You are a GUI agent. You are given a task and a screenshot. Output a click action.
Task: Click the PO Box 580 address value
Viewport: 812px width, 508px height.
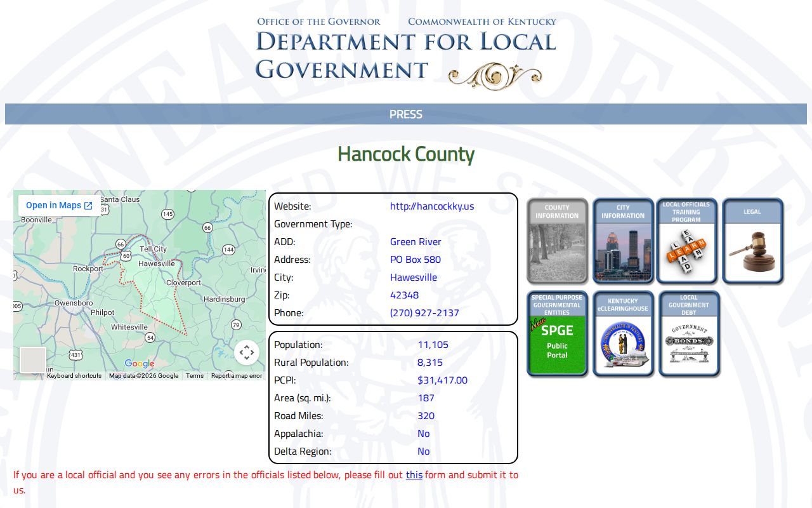tap(416, 260)
